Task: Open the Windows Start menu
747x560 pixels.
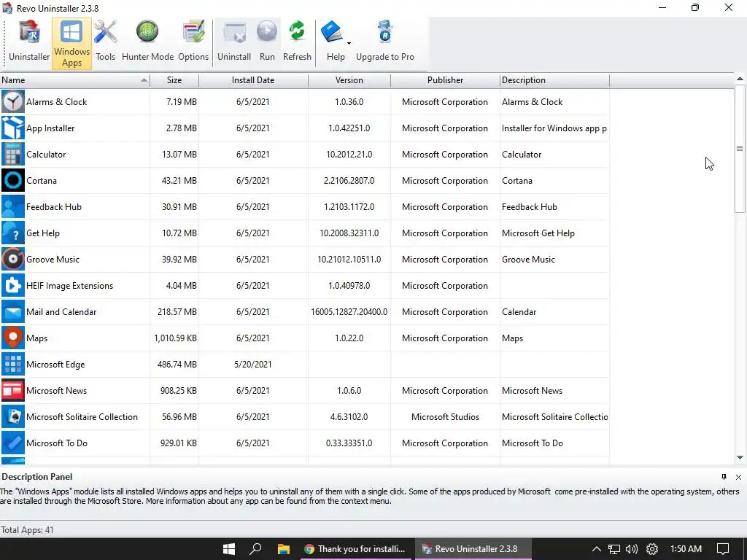Action: (228, 549)
